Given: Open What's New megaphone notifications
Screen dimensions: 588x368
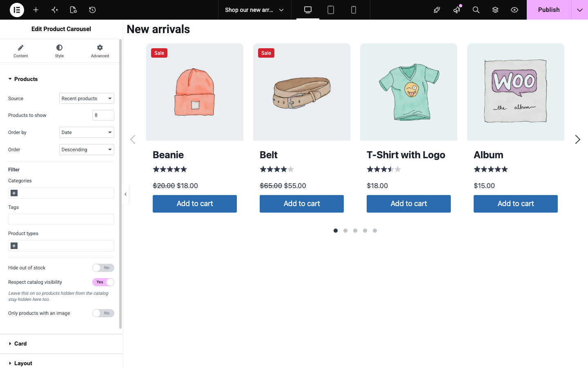Looking at the screenshot, I should [457, 10].
